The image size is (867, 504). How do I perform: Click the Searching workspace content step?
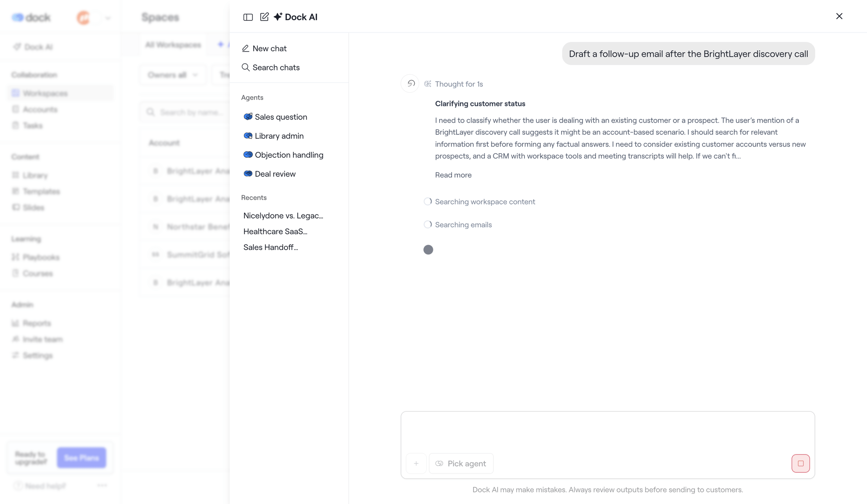479,202
